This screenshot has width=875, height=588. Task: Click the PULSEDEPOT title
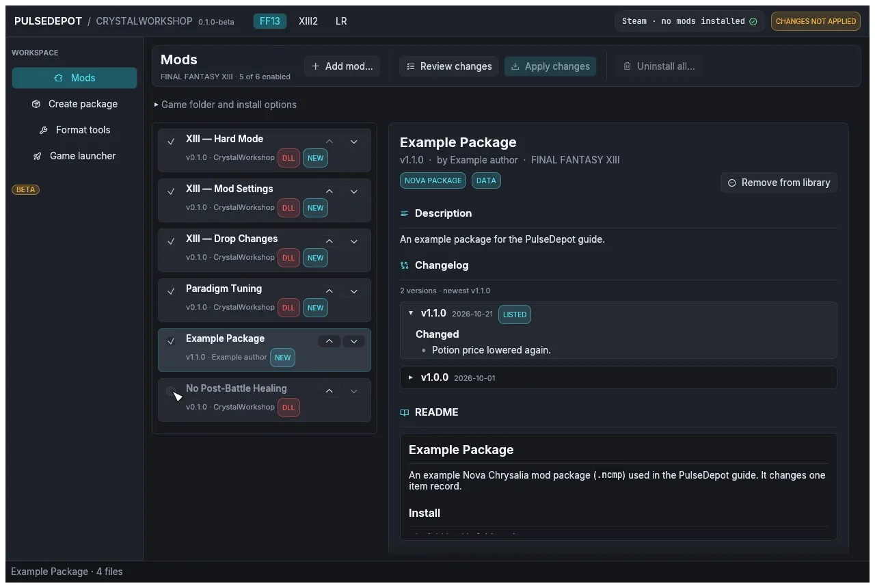tap(48, 21)
